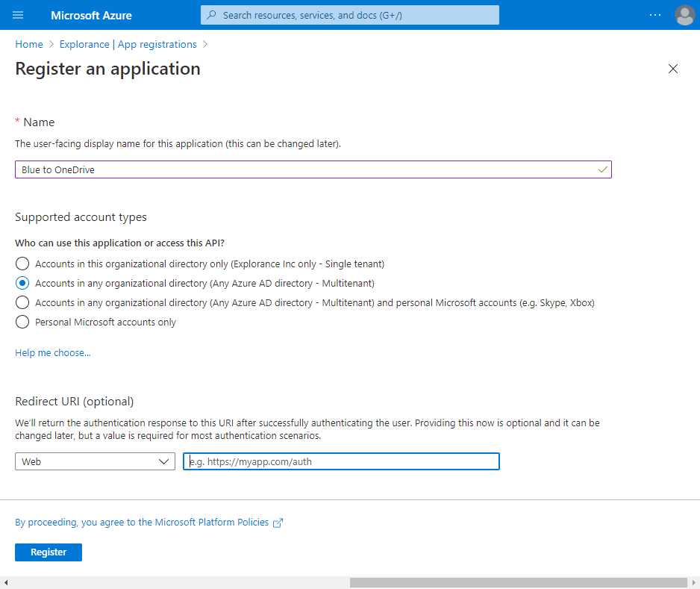Click the external link icon beside Platform Policies
The height and width of the screenshot is (589, 700).
(x=278, y=523)
